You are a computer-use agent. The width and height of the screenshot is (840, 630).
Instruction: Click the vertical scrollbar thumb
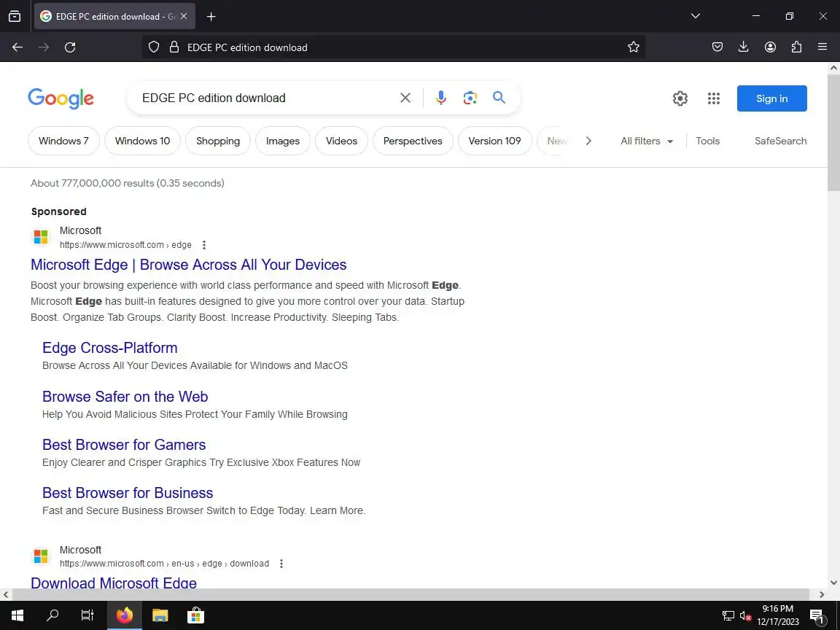coord(833,132)
